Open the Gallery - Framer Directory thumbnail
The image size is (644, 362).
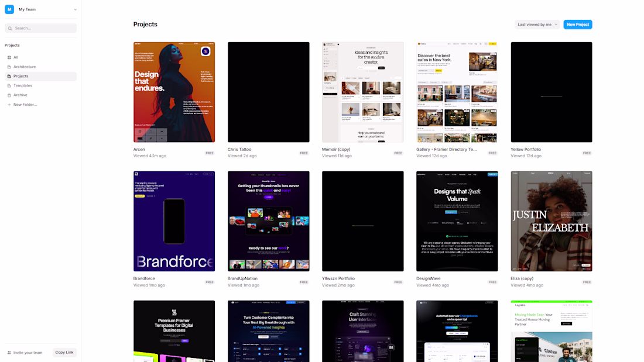click(x=457, y=92)
